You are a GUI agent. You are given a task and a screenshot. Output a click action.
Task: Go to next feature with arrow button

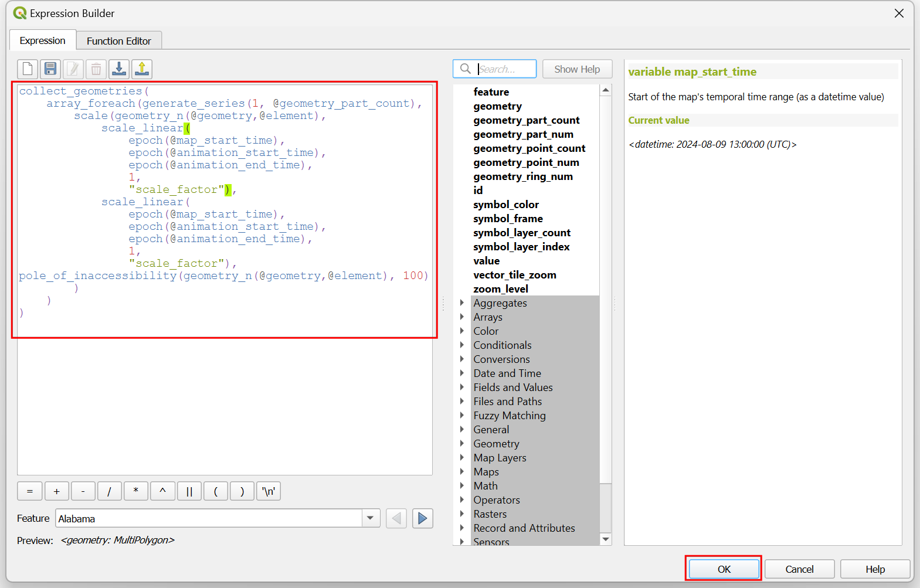coord(422,518)
